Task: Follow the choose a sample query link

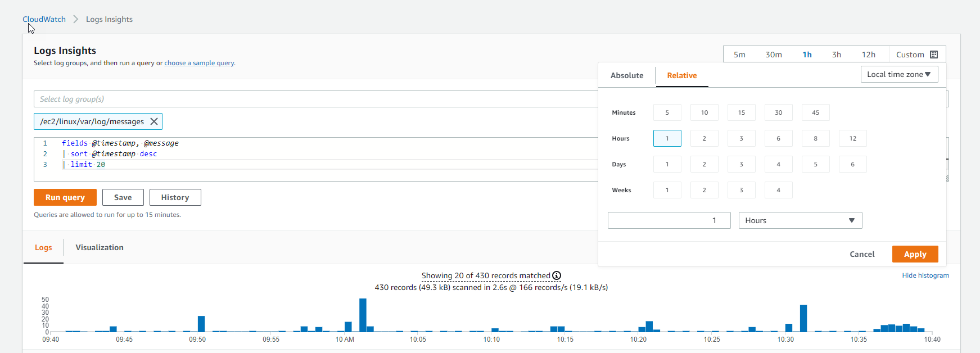Action: pyautogui.click(x=199, y=63)
